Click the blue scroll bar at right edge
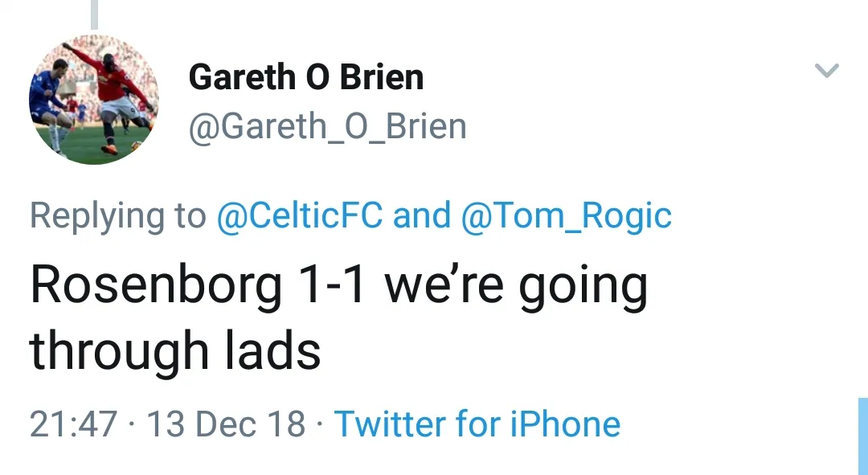 click(862, 436)
